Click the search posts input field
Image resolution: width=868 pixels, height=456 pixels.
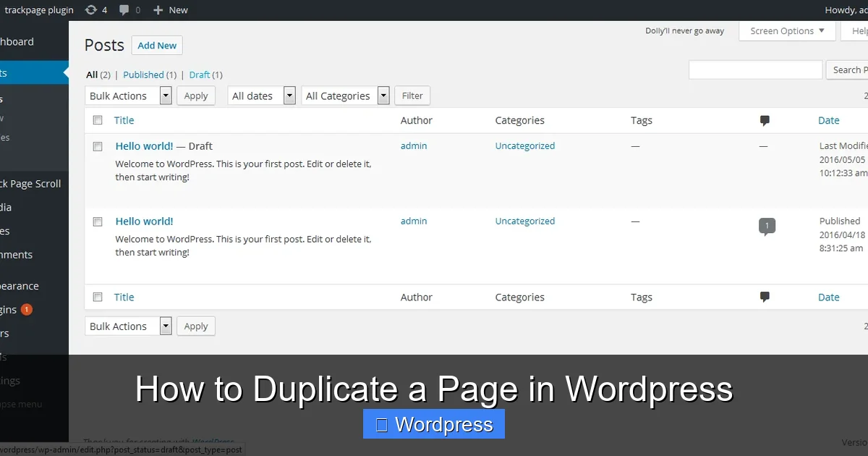pyautogui.click(x=755, y=70)
